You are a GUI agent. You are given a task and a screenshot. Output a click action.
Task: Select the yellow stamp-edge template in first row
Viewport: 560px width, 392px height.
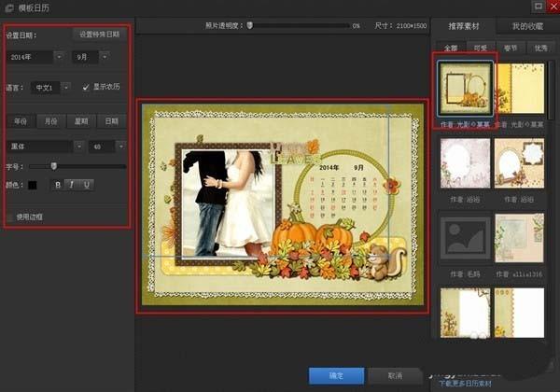(x=520, y=88)
